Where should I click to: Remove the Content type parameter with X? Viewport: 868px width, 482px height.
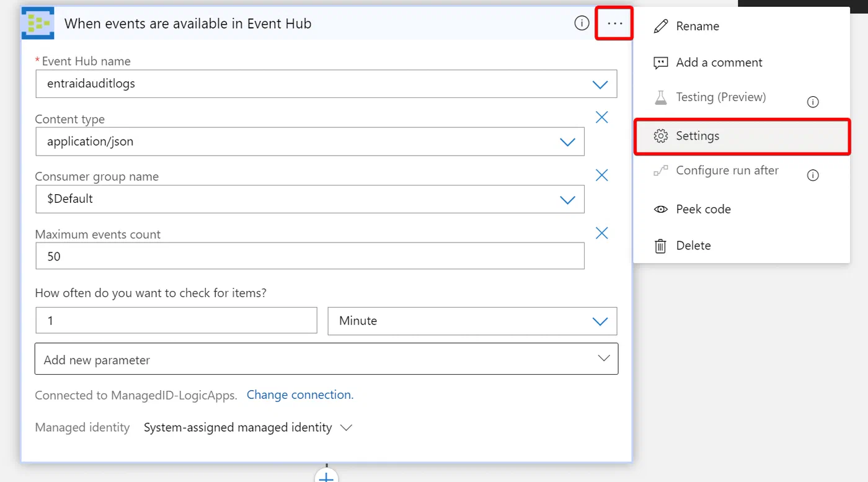[601, 117]
